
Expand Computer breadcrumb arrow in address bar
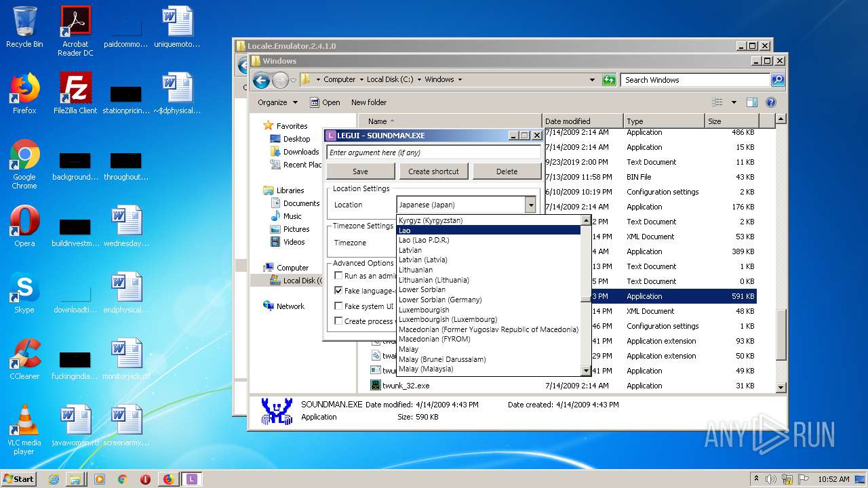(361, 80)
